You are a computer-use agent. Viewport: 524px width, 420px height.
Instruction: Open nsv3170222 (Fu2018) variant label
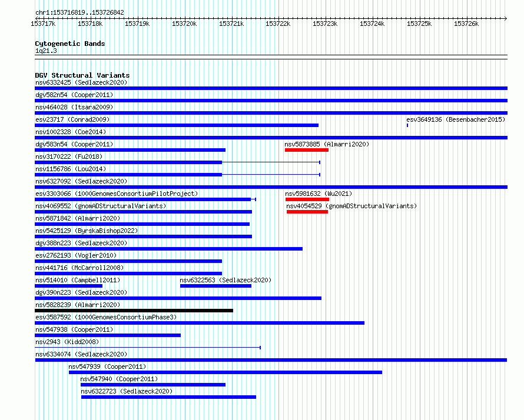[x=69, y=156]
